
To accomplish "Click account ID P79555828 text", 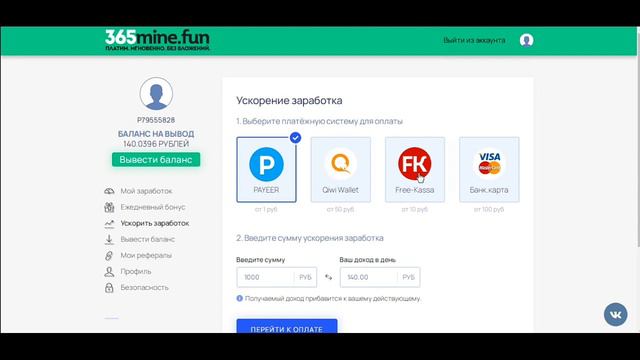I will (x=156, y=120).
